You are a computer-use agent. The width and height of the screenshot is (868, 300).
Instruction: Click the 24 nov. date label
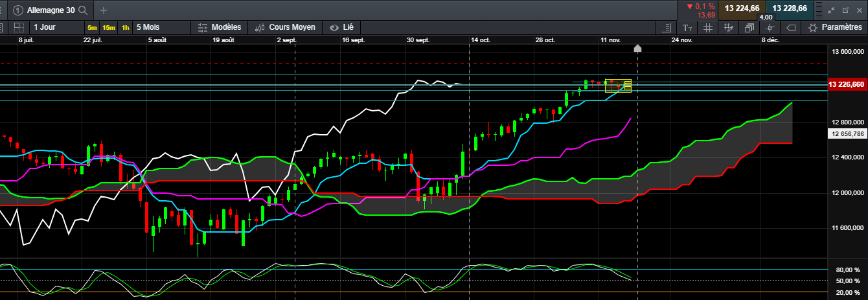tap(682, 40)
